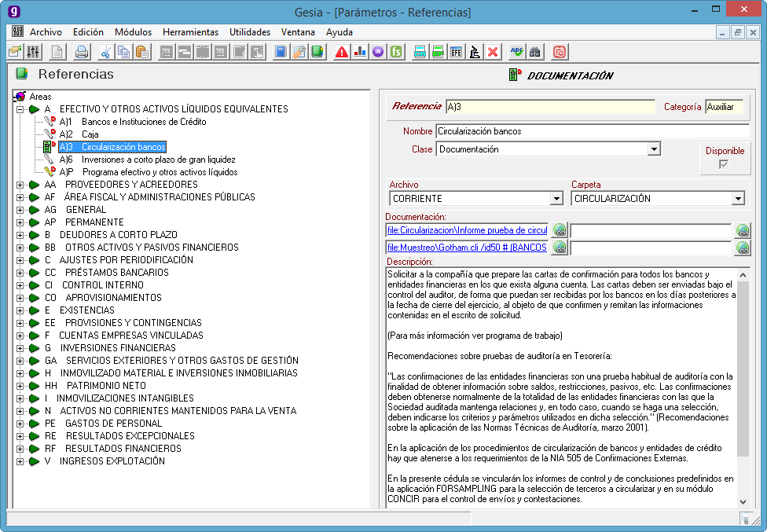767x532 pixels.
Task: Expand HH PATRIMONIO NETO node
Action: point(20,386)
